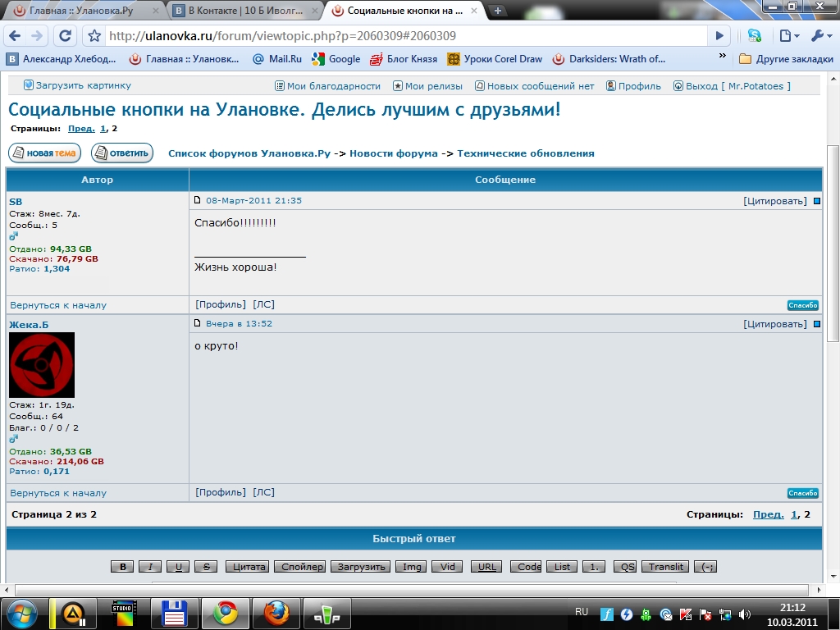
Task: Click Спасибо button under SB's post
Action: (x=802, y=305)
